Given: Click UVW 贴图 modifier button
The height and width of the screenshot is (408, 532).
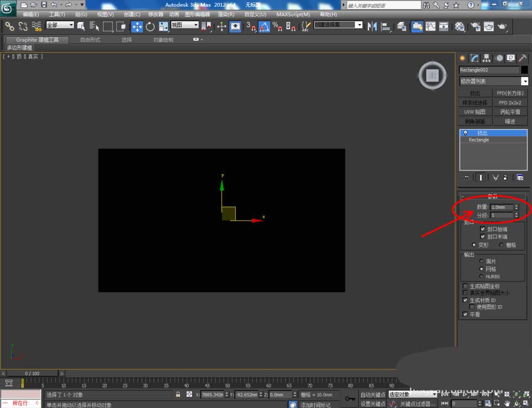Looking at the screenshot, I should coord(475,112).
